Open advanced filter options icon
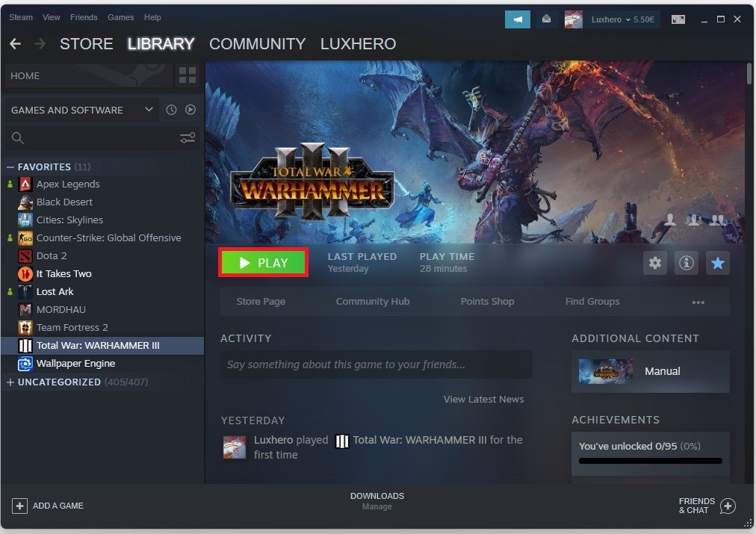Viewport: 756px width, 534px height. (x=188, y=138)
